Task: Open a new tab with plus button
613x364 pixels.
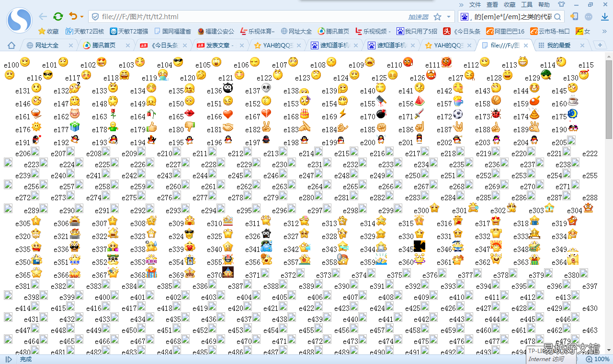Action: [600, 45]
